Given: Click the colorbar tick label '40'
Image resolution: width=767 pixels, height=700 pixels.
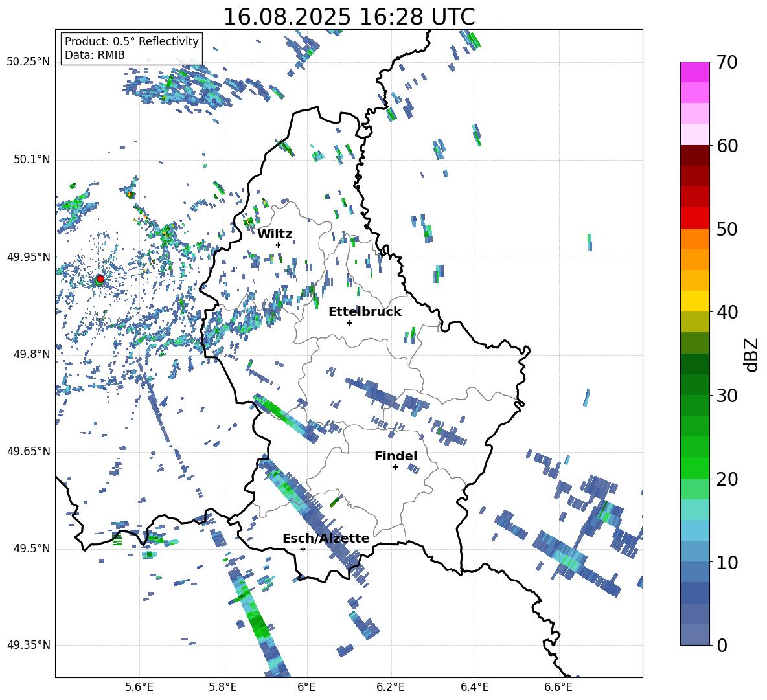Looking at the screenshot, I should [x=727, y=312].
